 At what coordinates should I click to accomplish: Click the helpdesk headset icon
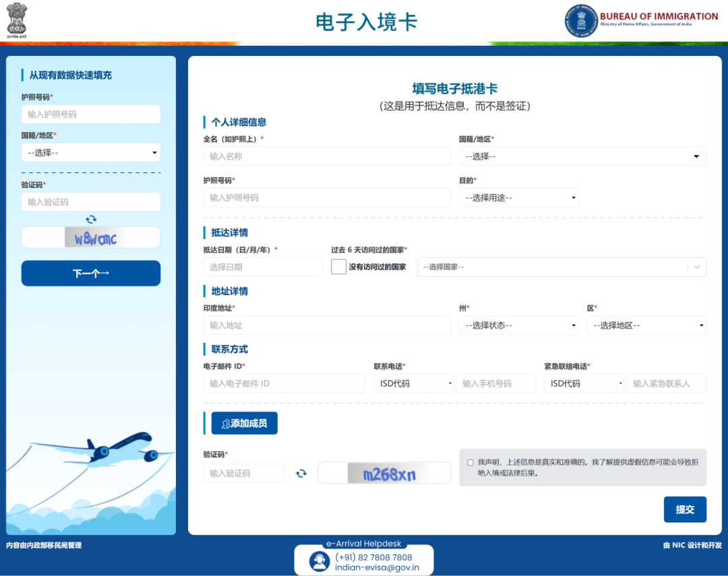(320, 561)
